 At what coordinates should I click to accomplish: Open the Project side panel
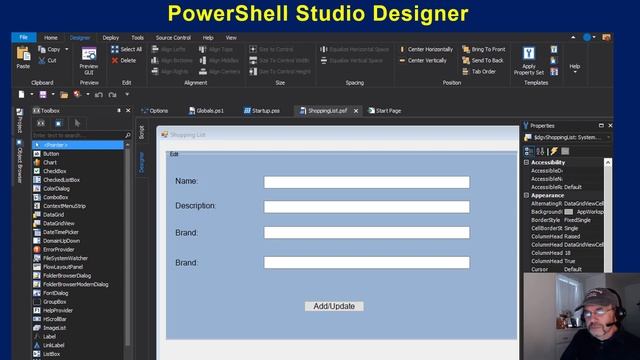pyautogui.click(x=19, y=121)
